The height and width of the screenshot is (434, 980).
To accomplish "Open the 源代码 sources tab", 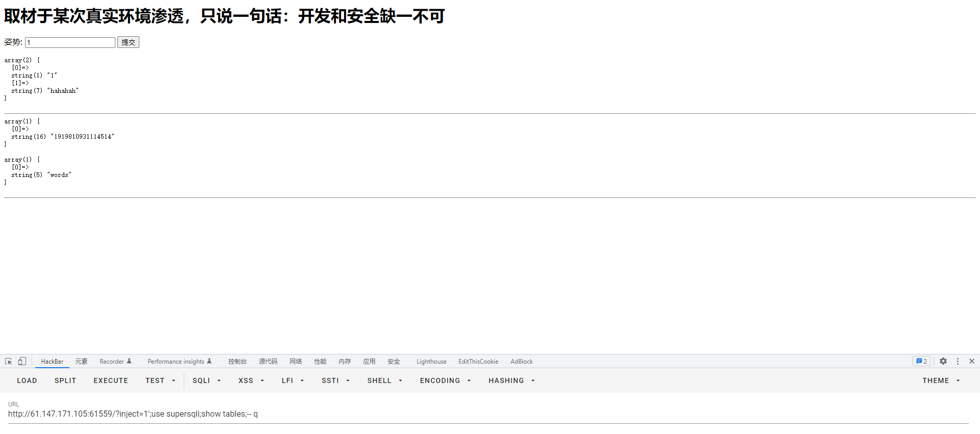I will coord(268,362).
